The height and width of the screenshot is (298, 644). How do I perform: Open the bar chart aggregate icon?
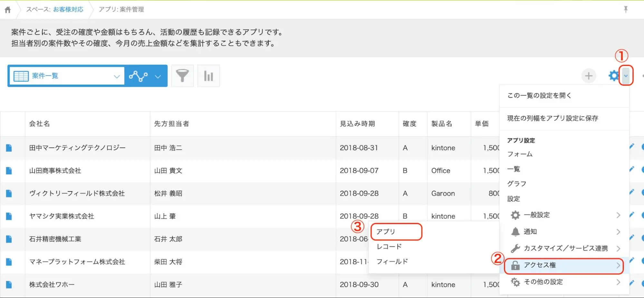pyautogui.click(x=208, y=76)
